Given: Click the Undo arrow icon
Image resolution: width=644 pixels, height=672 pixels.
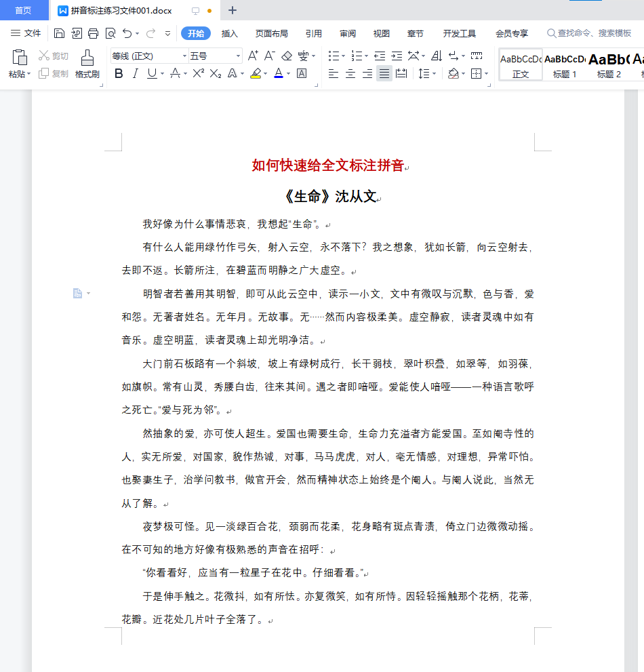Looking at the screenshot, I should pyautogui.click(x=127, y=33).
